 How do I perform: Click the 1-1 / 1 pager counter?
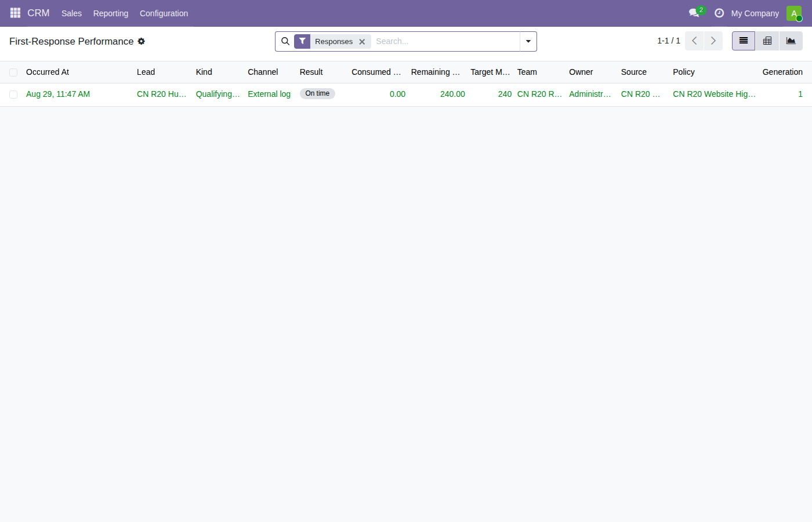668,41
